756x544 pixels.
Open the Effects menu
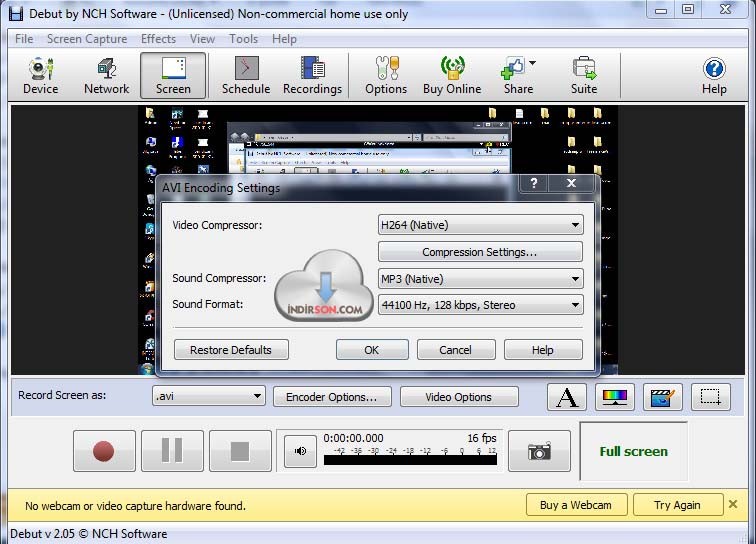(x=159, y=39)
